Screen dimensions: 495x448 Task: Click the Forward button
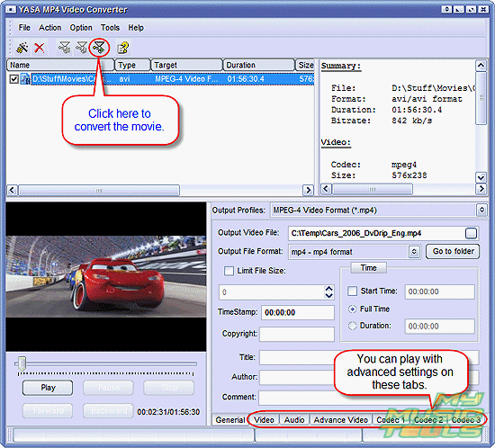[48, 410]
